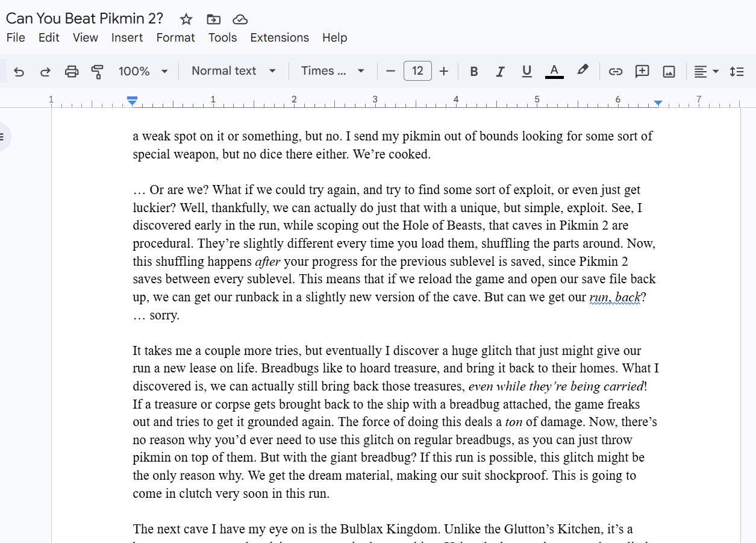Screen dimensions: 756x543
Task: Click the sentence "We're cooked."
Action: (392, 154)
